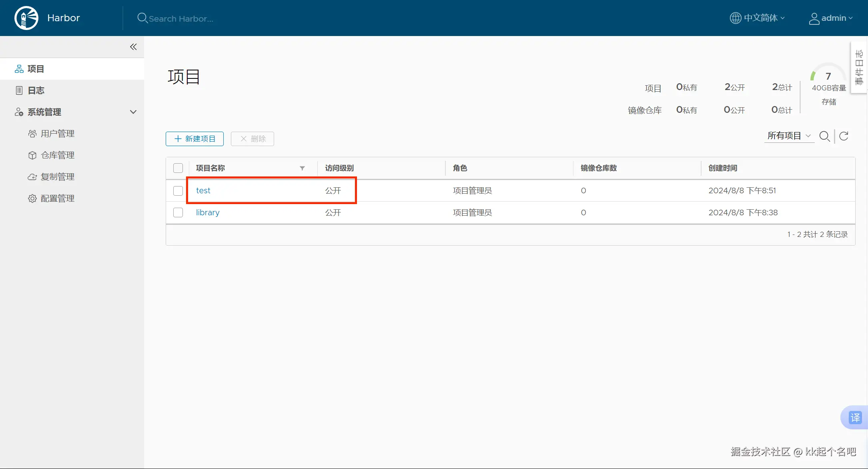Click the translate floating icon
This screenshot has height=469, width=868.
[855, 418]
